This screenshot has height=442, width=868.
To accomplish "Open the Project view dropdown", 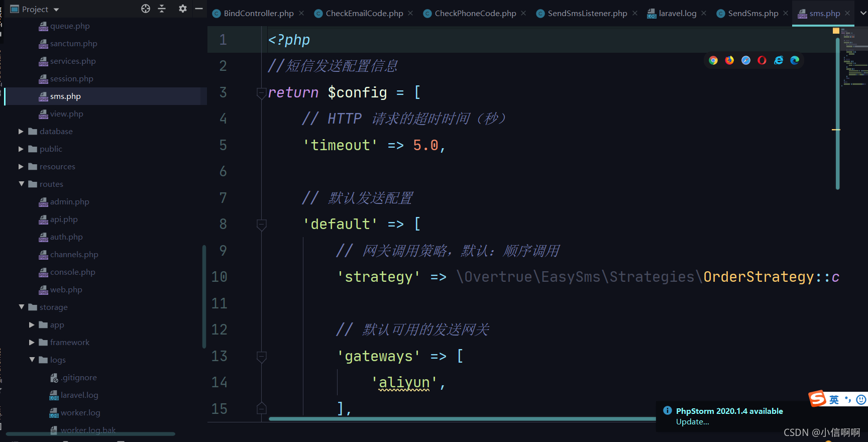I will click(56, 10).
